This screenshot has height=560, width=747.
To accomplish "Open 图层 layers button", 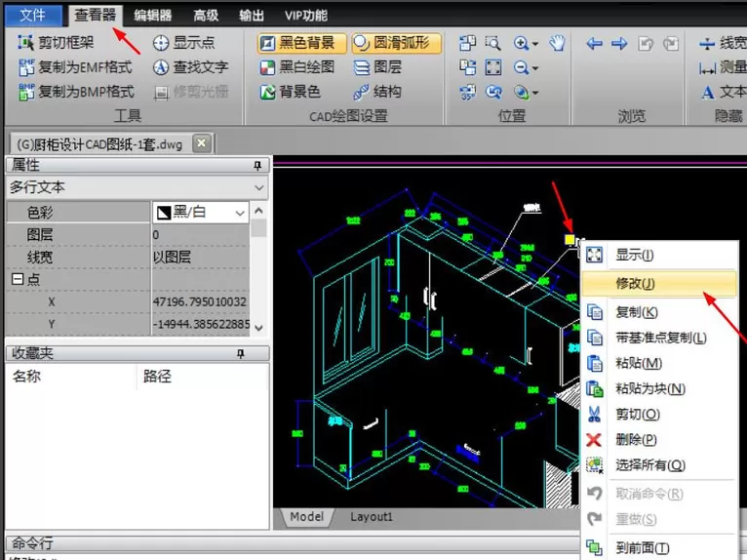I will tap(377, 67).
